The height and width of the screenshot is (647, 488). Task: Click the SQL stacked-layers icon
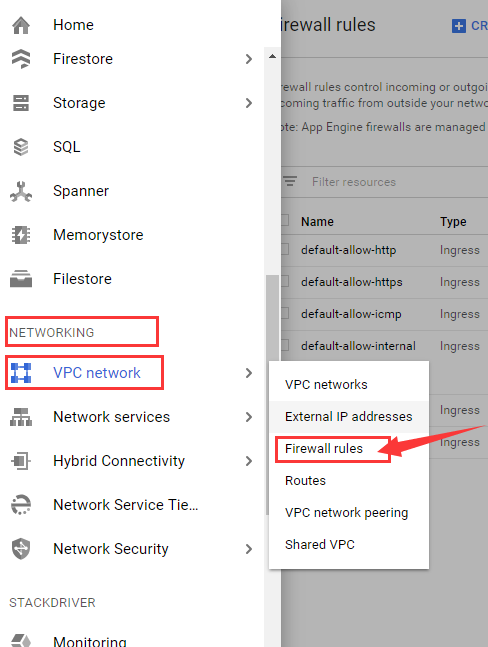(21, 147)
